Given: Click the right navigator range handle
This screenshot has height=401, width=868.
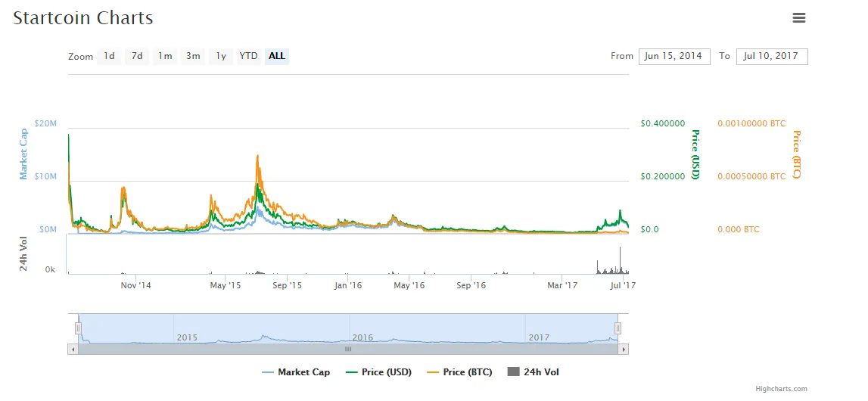Looking at the screenshot, I should 618,328.
